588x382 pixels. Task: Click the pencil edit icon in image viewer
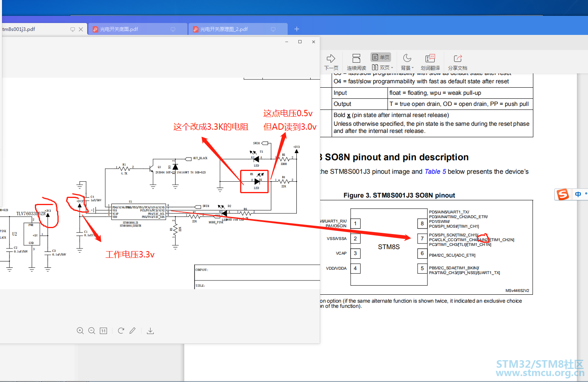click(x=132, y=330)
